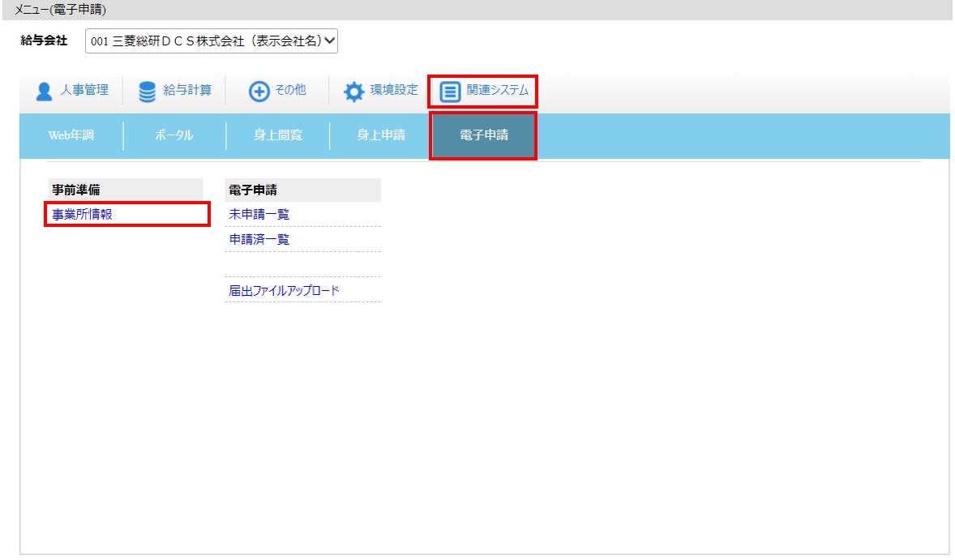Select the 電子申請 tab
Screen dimensions: 955x560
(x=484, y=135)
